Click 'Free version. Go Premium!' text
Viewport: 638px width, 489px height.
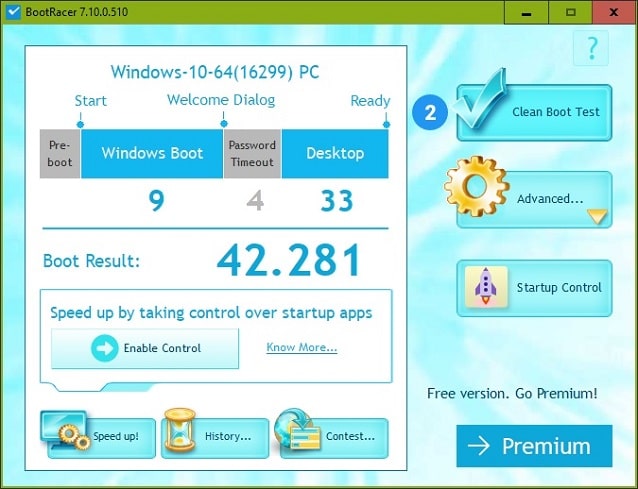point(512,393)
